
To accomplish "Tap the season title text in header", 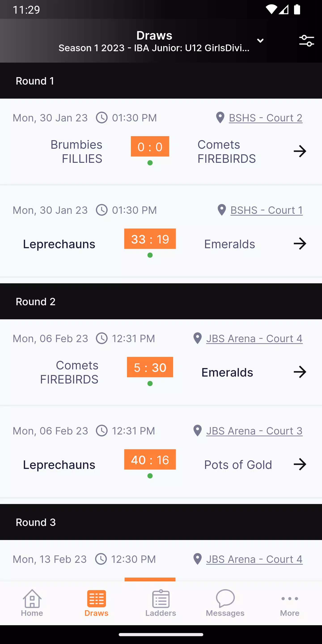I will (154, 48).
